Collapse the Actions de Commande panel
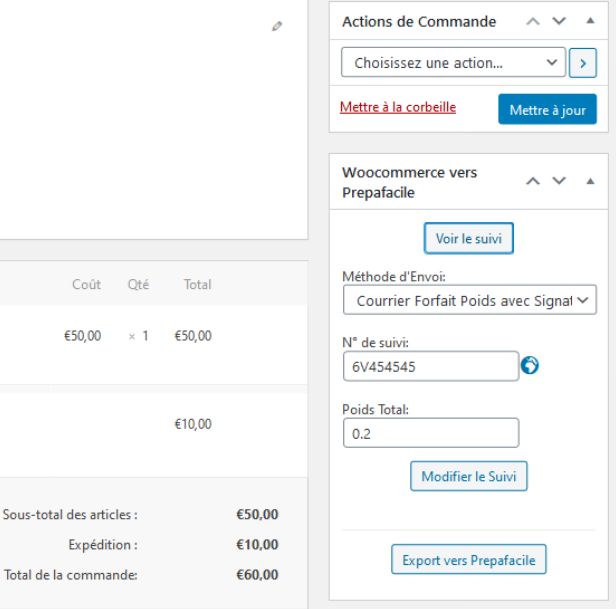The image size is (616, 609). point(590,21)
